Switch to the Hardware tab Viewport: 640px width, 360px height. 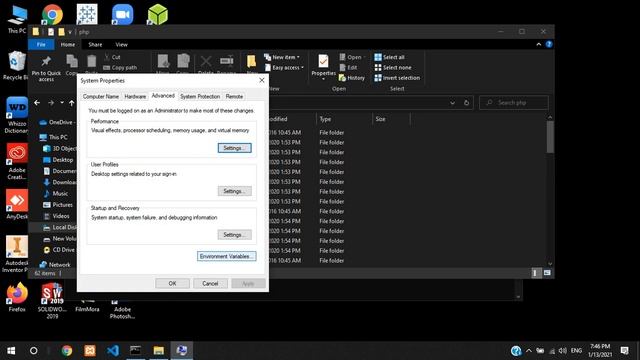click(135, 96)
